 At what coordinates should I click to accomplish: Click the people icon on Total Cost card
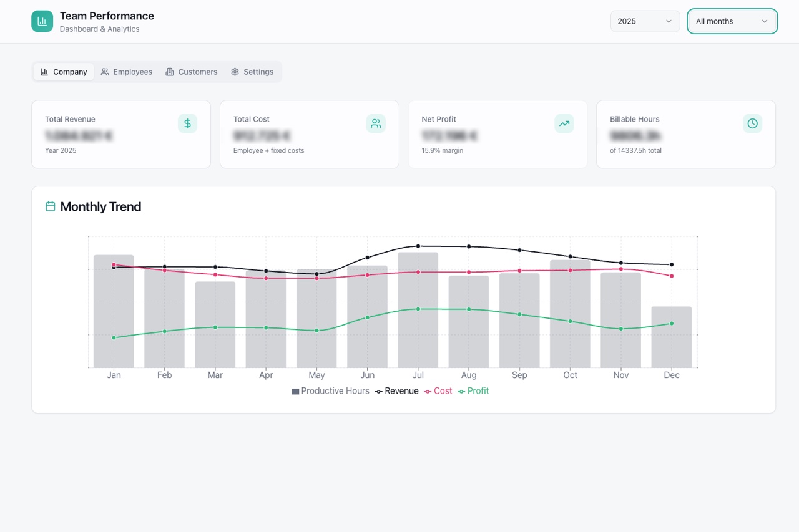(x=376, y=123)
